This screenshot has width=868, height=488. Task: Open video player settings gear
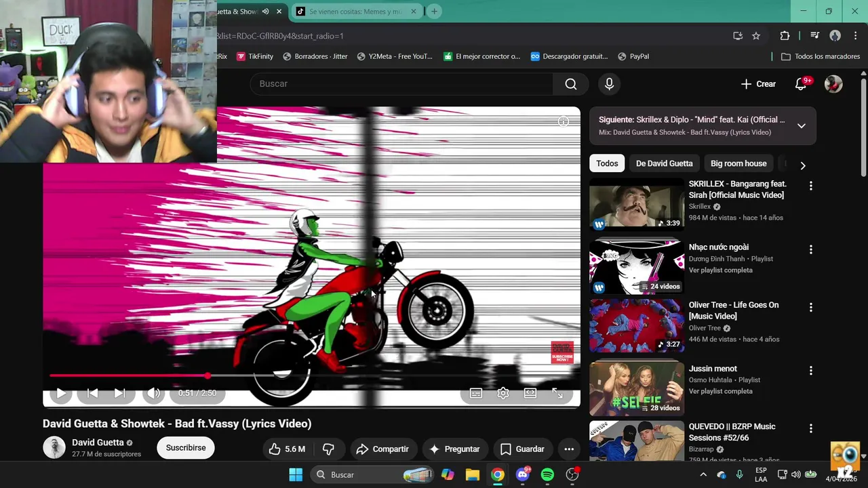pyautogui.click(x=503, y=393)
